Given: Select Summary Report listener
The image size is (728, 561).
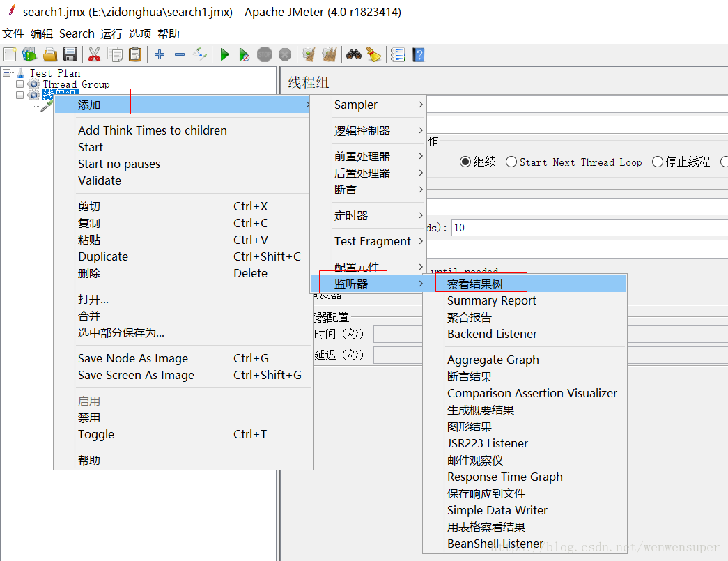Looking at the screenshot, I should pyautogui.click(x=525, y=300).
